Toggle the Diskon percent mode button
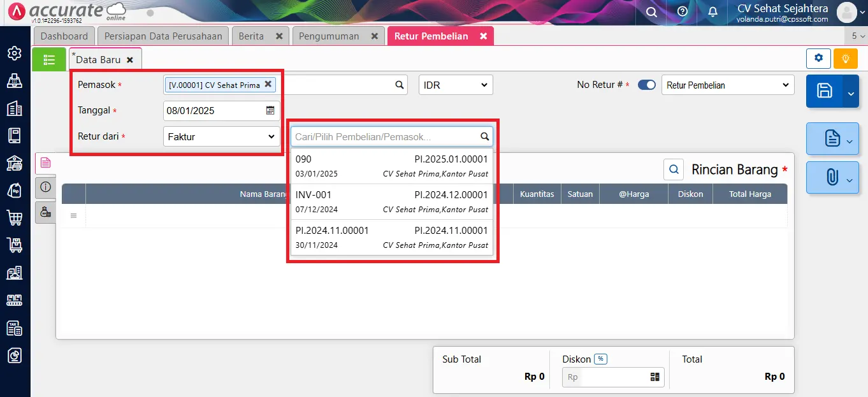Viewport: 868px width, 397px height. 600,359
